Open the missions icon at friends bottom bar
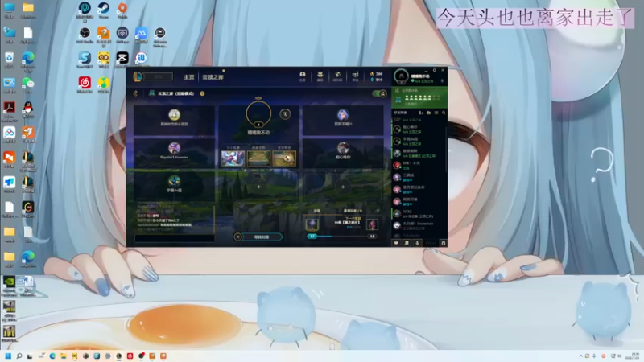Image resolution: width=644 pixels, height=362 pixels. point(407,243)
